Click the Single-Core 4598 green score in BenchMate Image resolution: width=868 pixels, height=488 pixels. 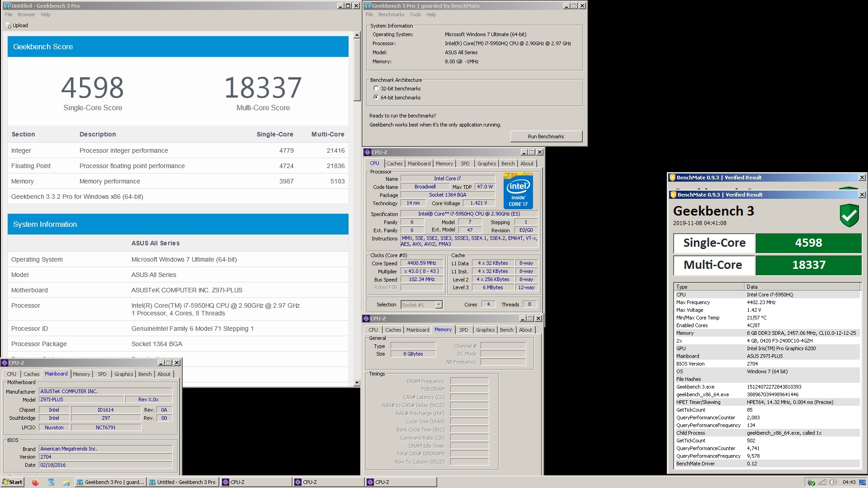click(x=808, y=243)
